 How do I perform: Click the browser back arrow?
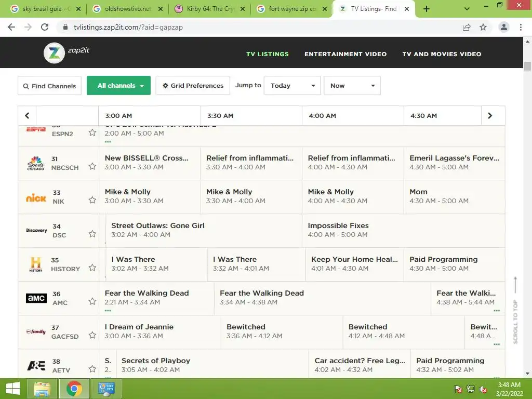[x=11, y=27]
